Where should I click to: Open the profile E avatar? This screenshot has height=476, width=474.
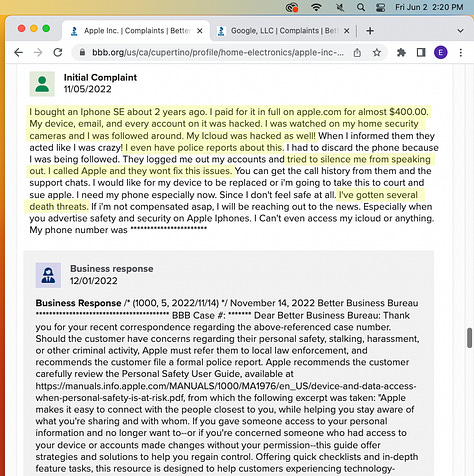[x=441, y=52]
